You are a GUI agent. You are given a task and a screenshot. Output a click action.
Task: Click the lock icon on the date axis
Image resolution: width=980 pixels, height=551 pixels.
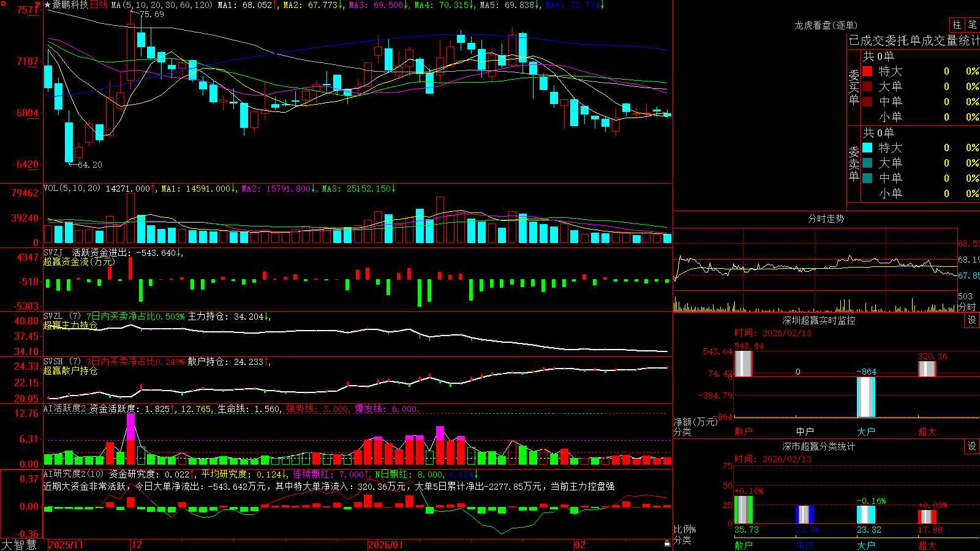pyautogui.click(x=667, y=544)
